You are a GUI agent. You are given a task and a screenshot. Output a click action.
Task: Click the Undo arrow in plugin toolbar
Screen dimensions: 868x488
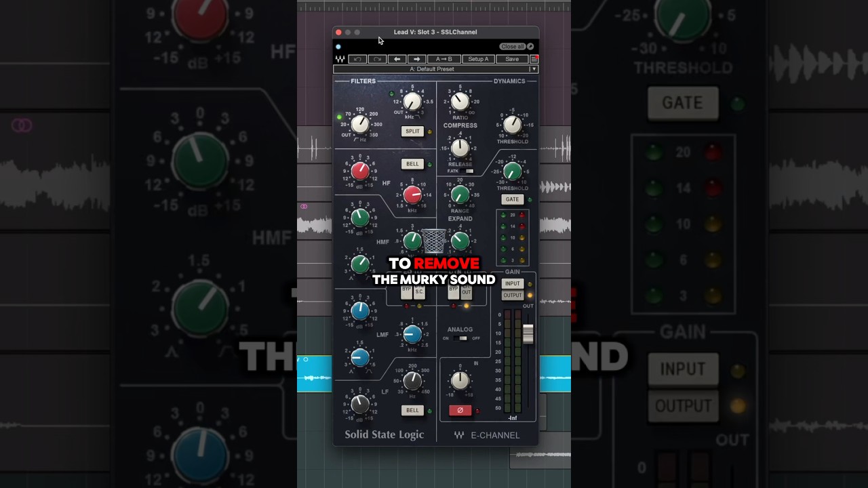click(x=357, y=59)
